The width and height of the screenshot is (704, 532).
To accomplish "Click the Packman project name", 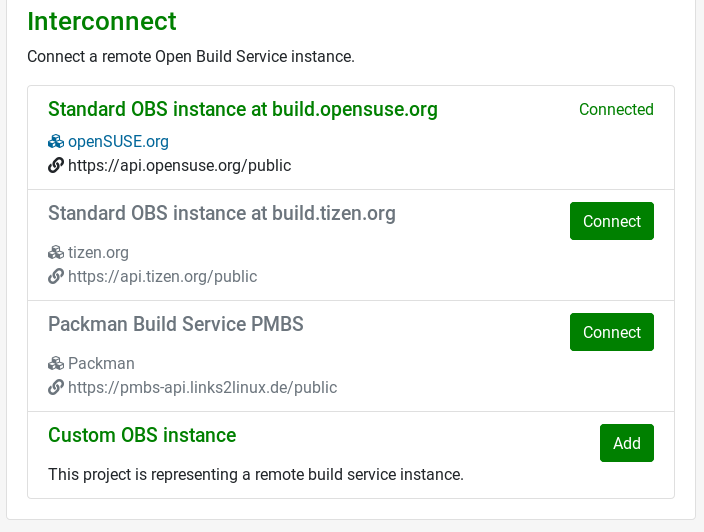I will (101, 363).
